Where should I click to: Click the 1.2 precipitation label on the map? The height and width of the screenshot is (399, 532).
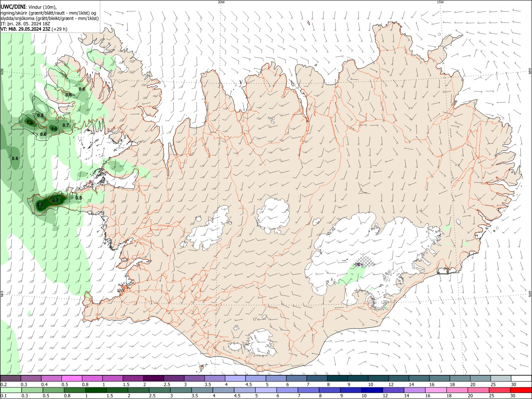pos(30,123)
